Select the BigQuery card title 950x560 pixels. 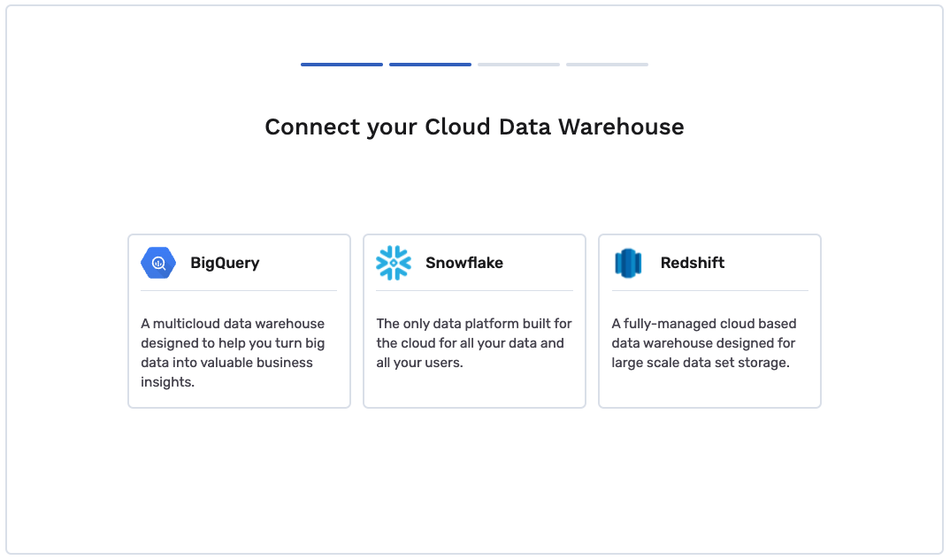[x=225, y=263]
